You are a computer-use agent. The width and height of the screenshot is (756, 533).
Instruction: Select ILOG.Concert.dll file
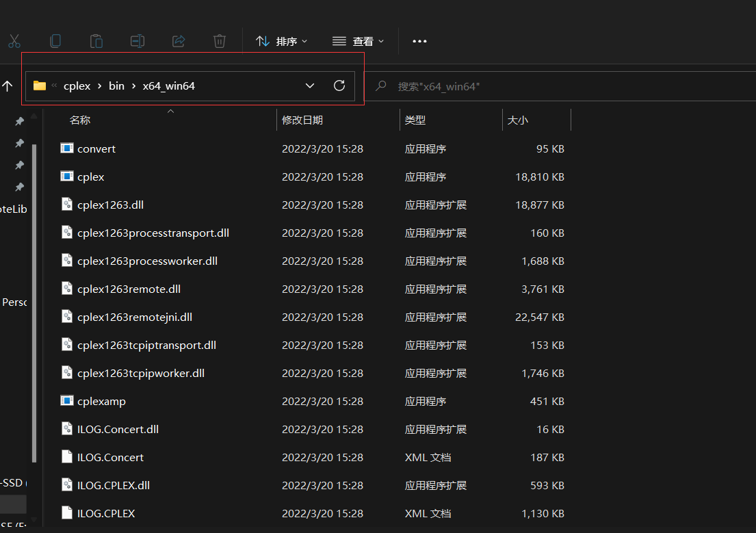[x=313, y=429]
